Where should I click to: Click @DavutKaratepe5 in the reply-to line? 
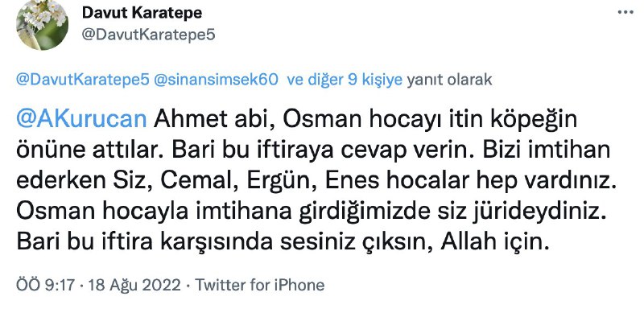tap(83, 80)
